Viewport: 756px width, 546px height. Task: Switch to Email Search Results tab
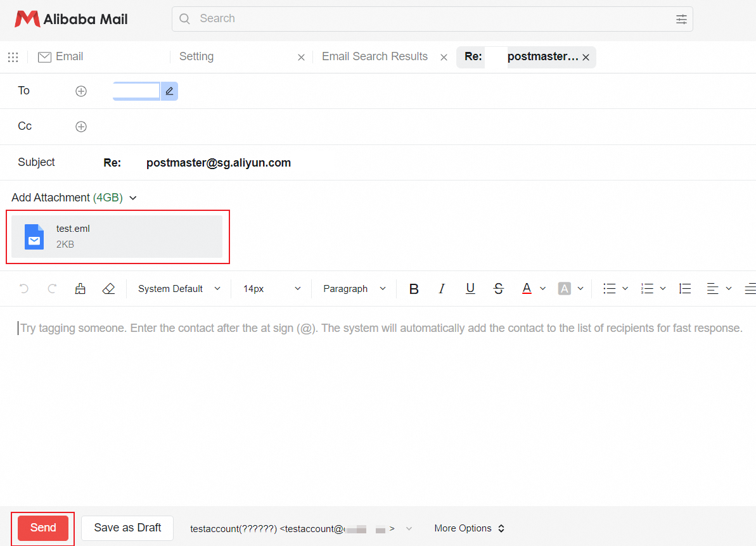coord(375,57)
